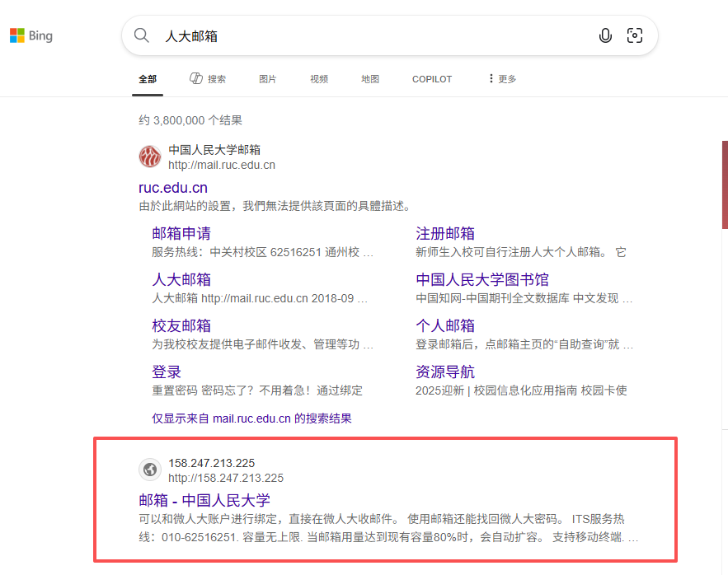Viewport: 728px width, 575px height.
Task: Activate voice search with the microphone icon
Action: [x=605, y=35]
